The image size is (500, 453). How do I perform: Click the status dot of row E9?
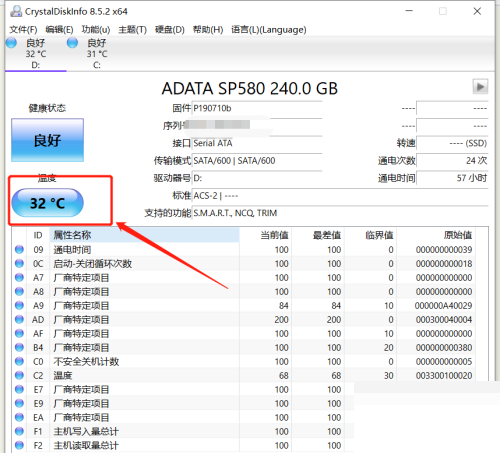[19, 403]
